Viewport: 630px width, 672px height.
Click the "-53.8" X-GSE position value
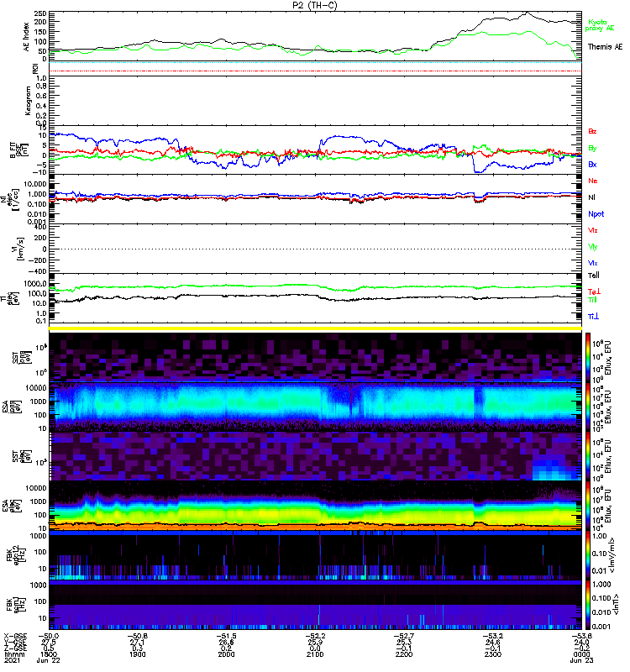click(581, 636)
